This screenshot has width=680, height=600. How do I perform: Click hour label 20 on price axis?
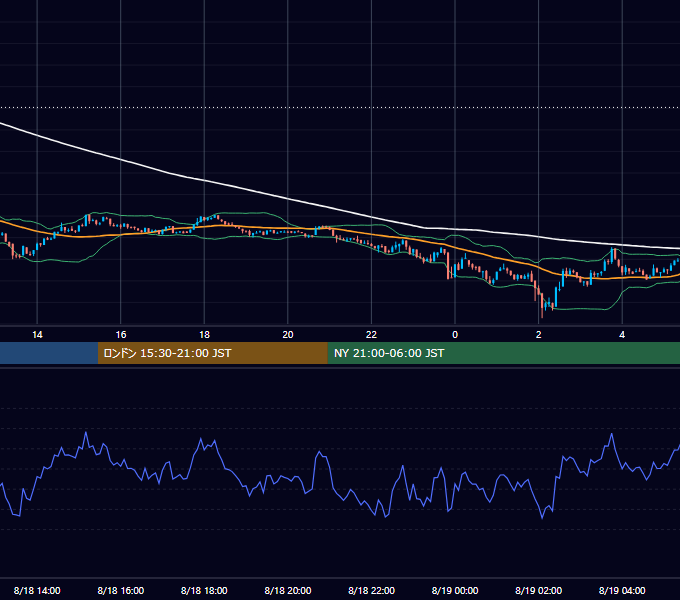[x=288, y=335]
